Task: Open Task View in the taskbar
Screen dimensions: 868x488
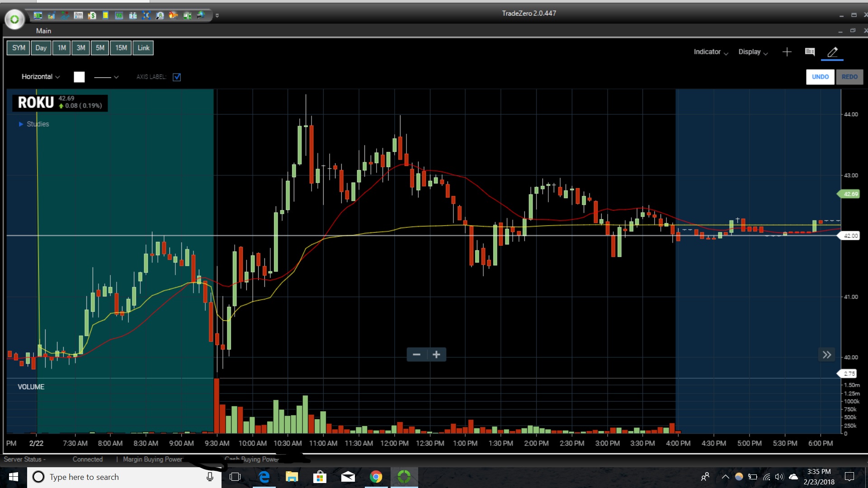Action: point(235,477)
